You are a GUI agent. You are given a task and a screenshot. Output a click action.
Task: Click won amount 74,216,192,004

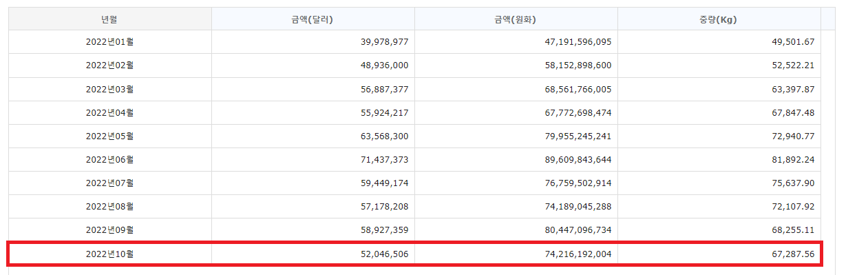(579, 254)
